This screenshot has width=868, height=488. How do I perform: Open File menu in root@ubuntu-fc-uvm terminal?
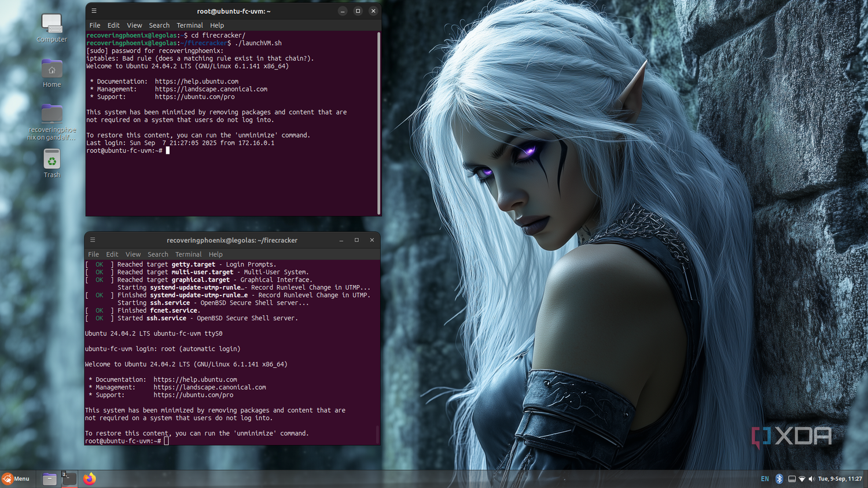(x=95, y=25)
